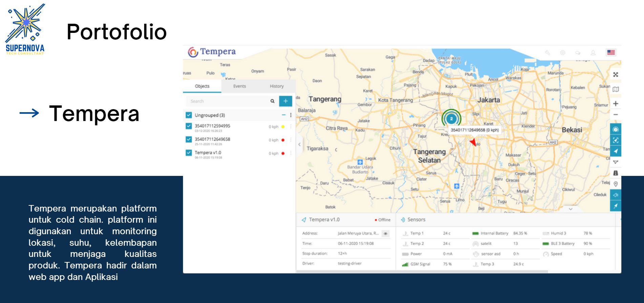This screenshot has height=303, width=644.
Task: Collapse the left objects sidebar with arrow
Action: tap(299, 144)
